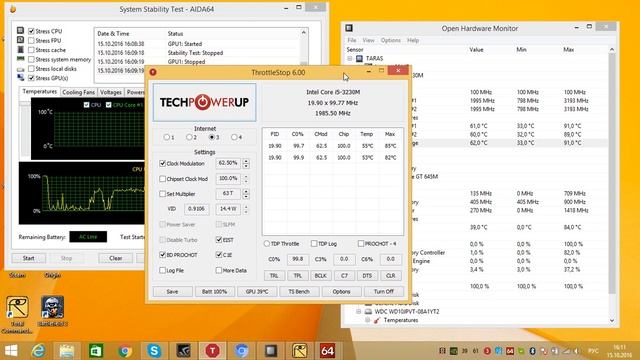
Task: Uncheck BD PROCHOT checkbox
Action: point(162,255)
